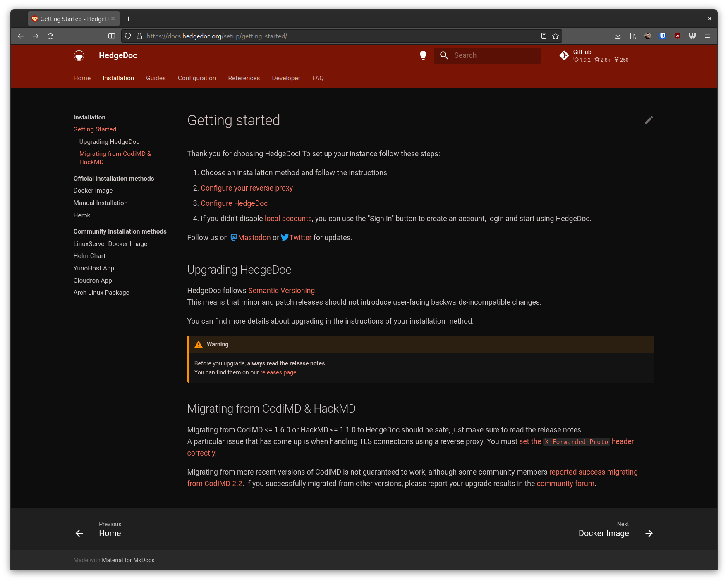Viewport: 728px width, 582px height.
Task: Reload the current page
Action: point(50,36)
